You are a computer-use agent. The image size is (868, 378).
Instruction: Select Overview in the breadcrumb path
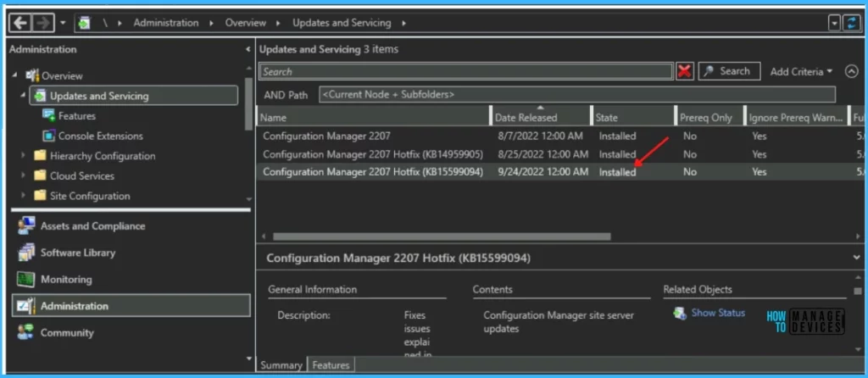pyautogui.click(x=245, y=23)
